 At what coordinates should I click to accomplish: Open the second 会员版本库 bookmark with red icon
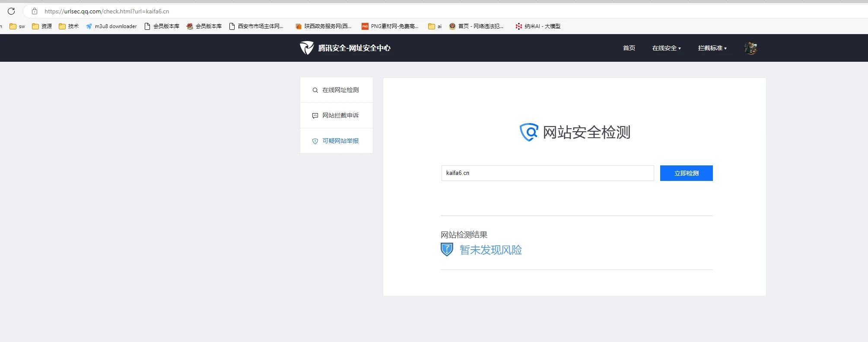tap(204, 26)
